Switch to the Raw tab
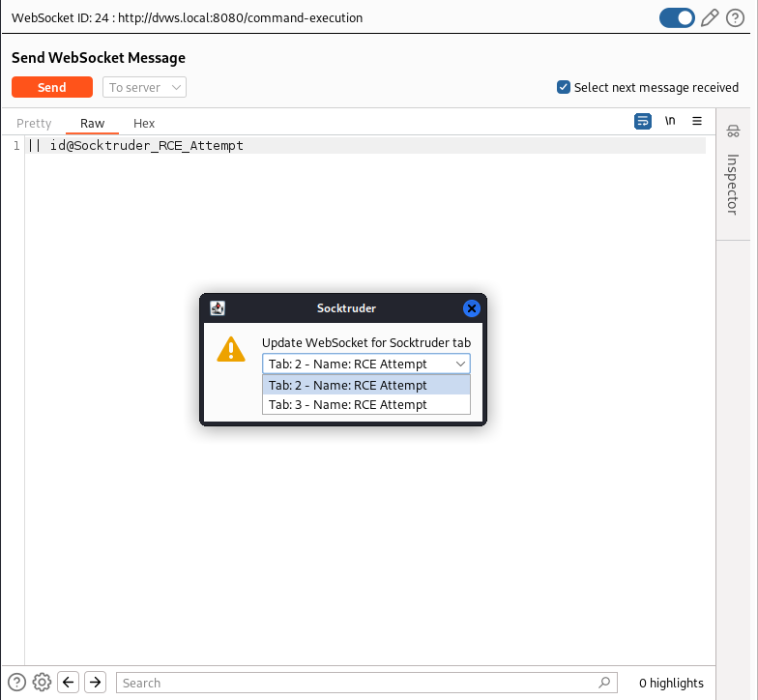This screenshot has width=758, height=700. 93,124
